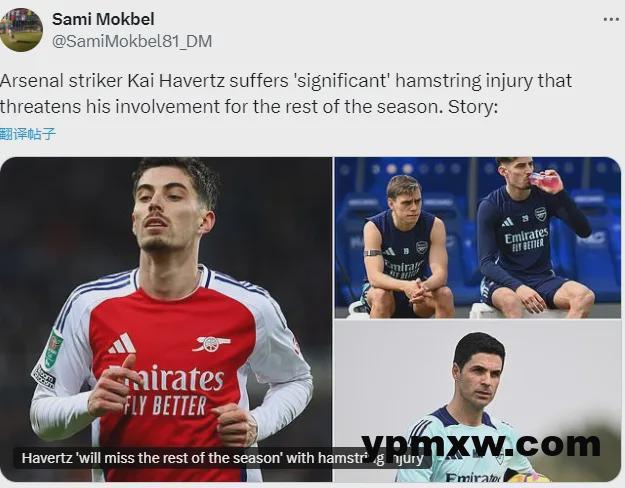Click the phrase 'significant' in tweet text

click(x=343, y=81)
